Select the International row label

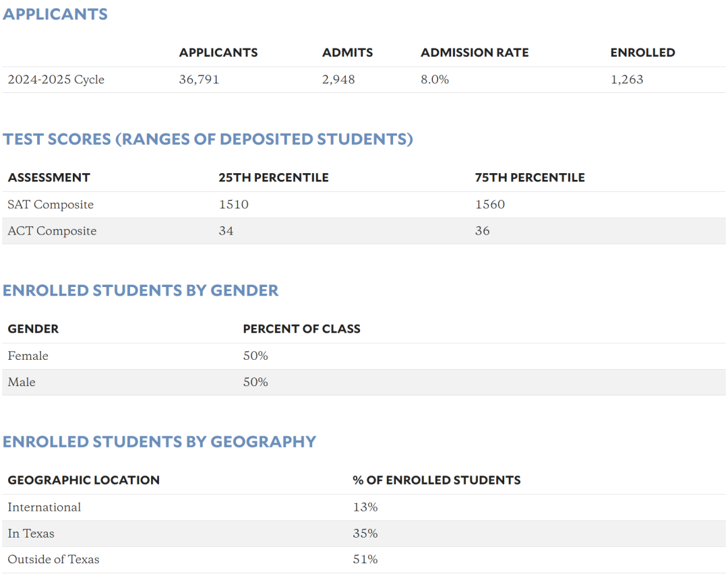pos(44,507)
